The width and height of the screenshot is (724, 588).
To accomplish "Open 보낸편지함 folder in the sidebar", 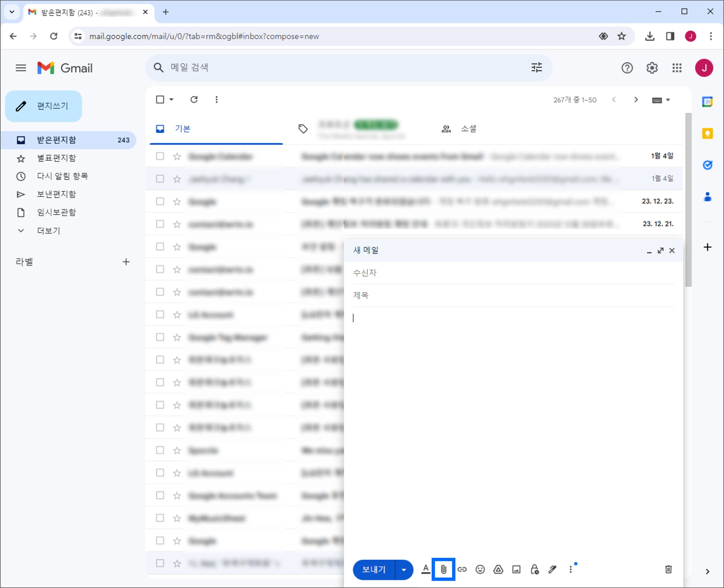I will (x=56, y=194).
